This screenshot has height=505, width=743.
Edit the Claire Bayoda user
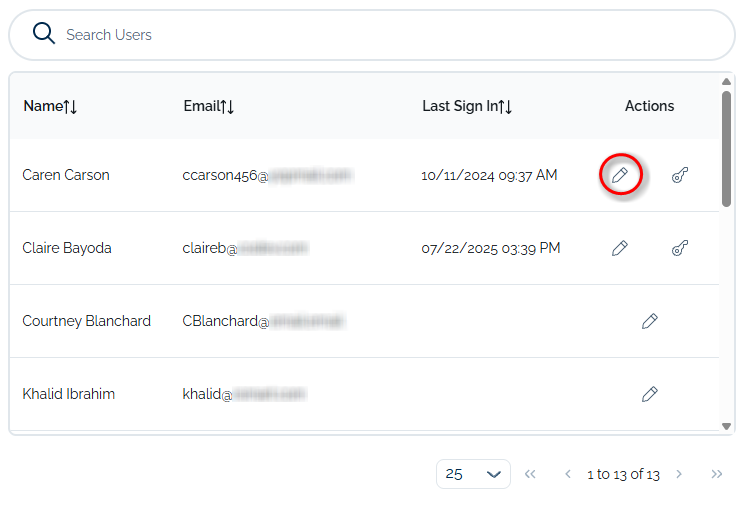[620, 248]
